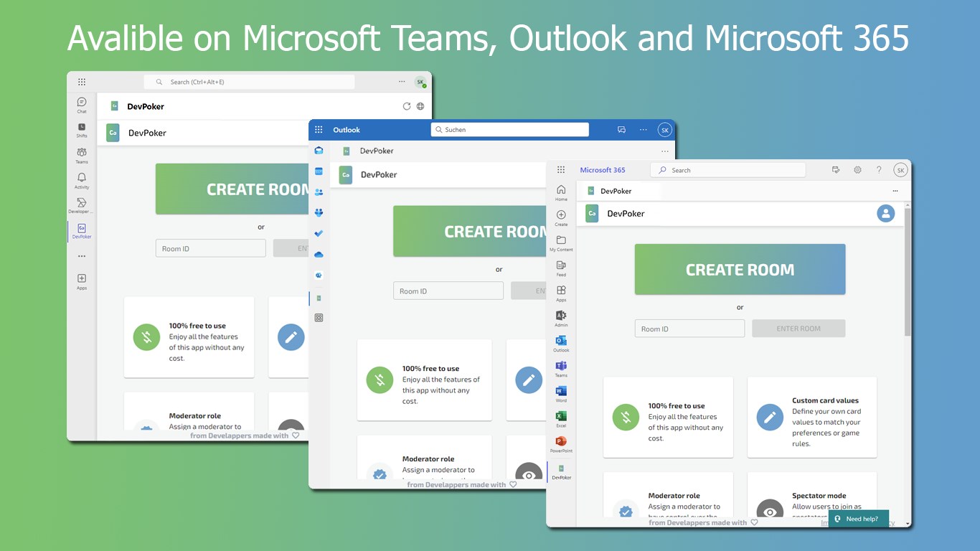Open My Content in Microsoft 365 sidebar
980x551 pixels.
pyautogui.click(x=561, y=243)
